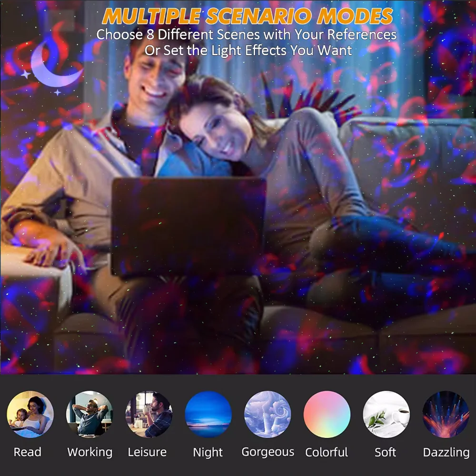476x476 pixels.
Task: Click the projected crescent moon icon
Action: coord(56,65)
